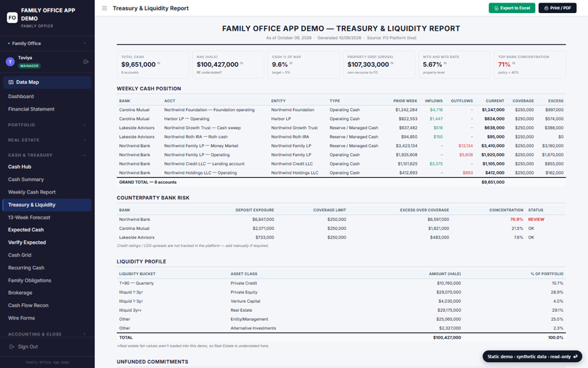Image resolution: width=588 pixels, height=368 pixels.
Task: Click the arrow icon on static demo badge
Action: pyautogui.click(x=576, y=356)
